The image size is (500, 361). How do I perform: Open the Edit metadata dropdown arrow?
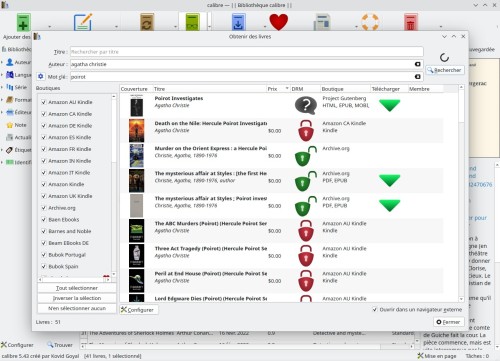116,26
